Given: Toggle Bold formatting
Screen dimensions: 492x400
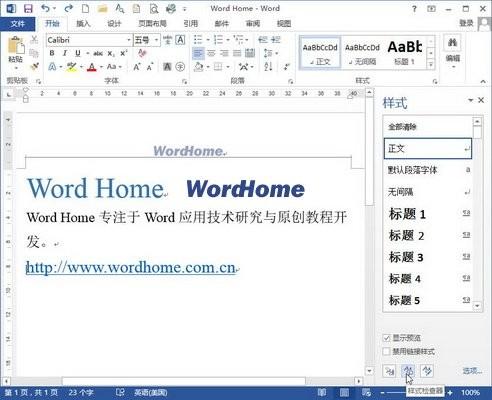Looking at the screenshot, I should click(52, 53).
